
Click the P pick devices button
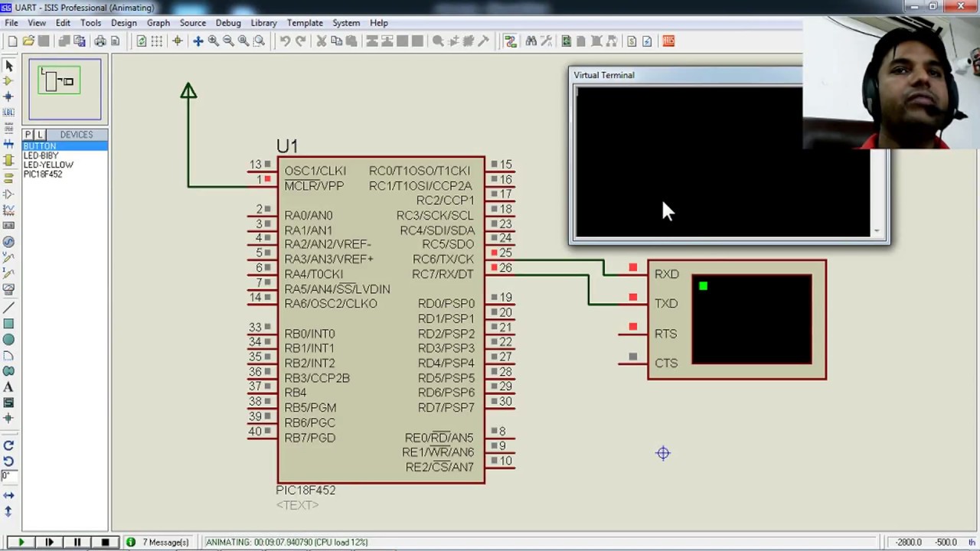28,135
